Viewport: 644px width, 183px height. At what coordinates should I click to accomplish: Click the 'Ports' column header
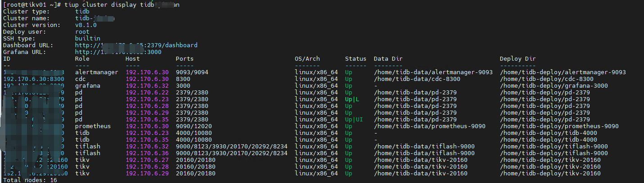pyautogui.click(x=185, y=59)
